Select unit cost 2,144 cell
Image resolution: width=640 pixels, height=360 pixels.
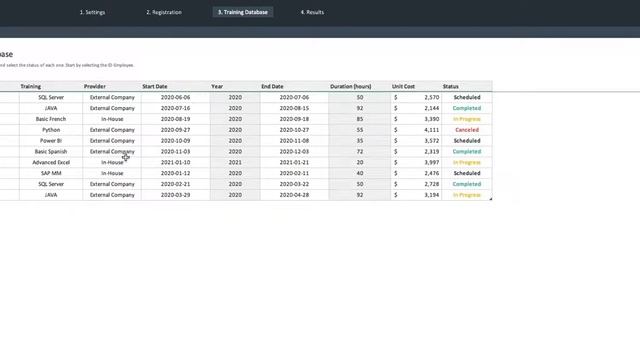point(416,108)
